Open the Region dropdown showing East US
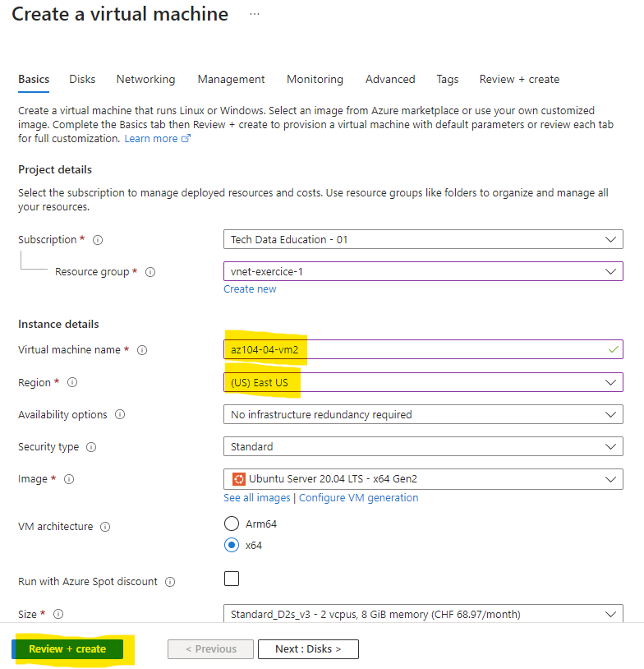Screen dimensions: 644x669 pyautogui.click(x=423, y=382)
